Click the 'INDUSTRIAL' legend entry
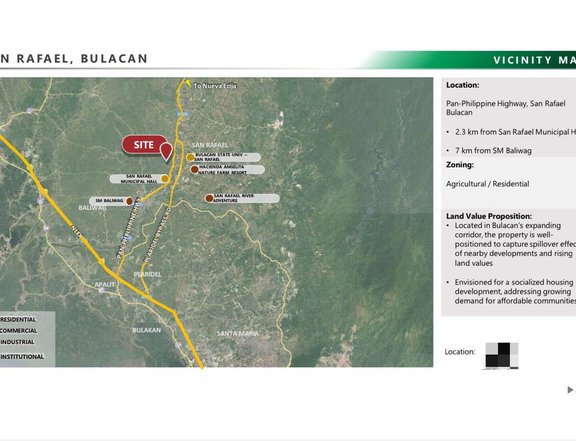 17,342
